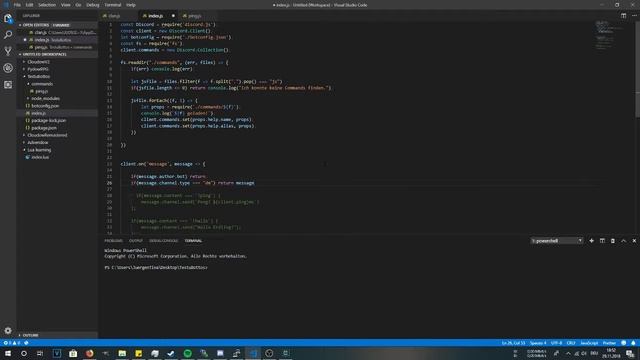Change line ending via CRLF indicator
Image resolution: width=640 pixels, height=360 pixels.
click(x=571, y=343)
